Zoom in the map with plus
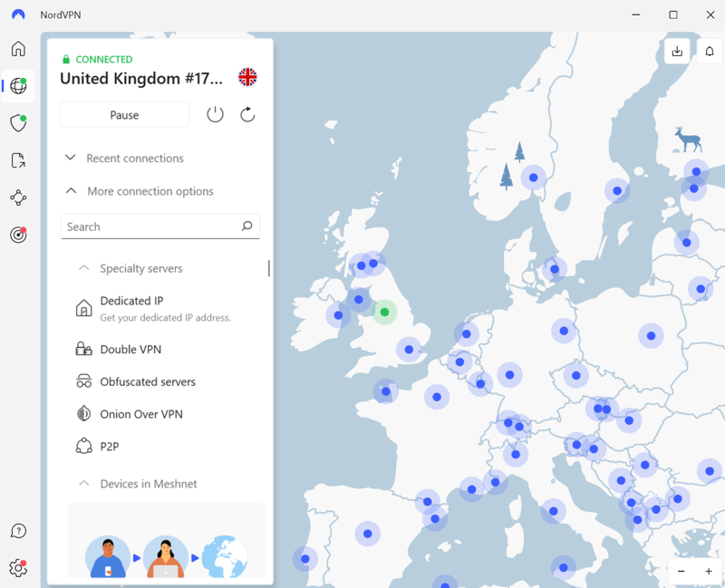The width and height of the screenshot is (725, 588). (x=709, y=572)
